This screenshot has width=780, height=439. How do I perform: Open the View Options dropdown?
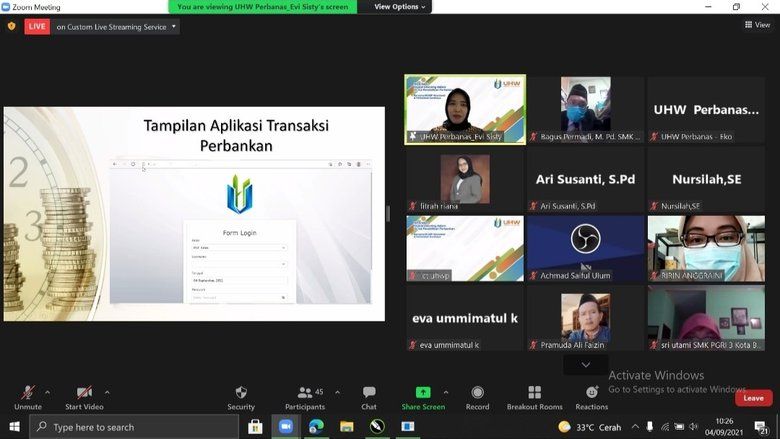400,7
